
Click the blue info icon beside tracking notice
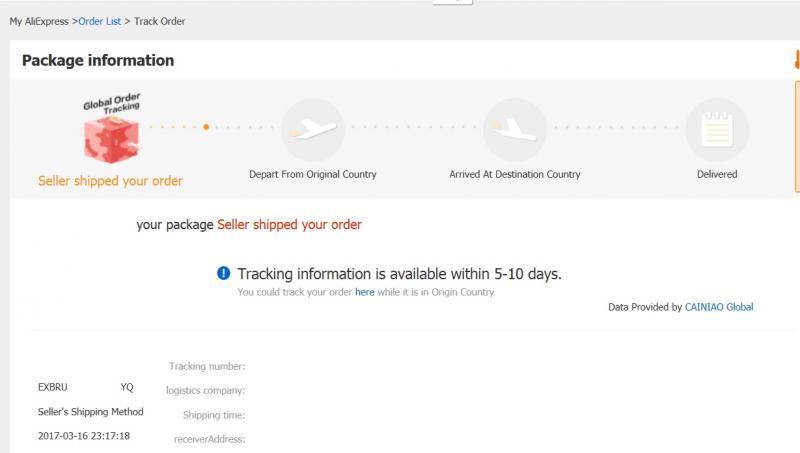[224, 273]
